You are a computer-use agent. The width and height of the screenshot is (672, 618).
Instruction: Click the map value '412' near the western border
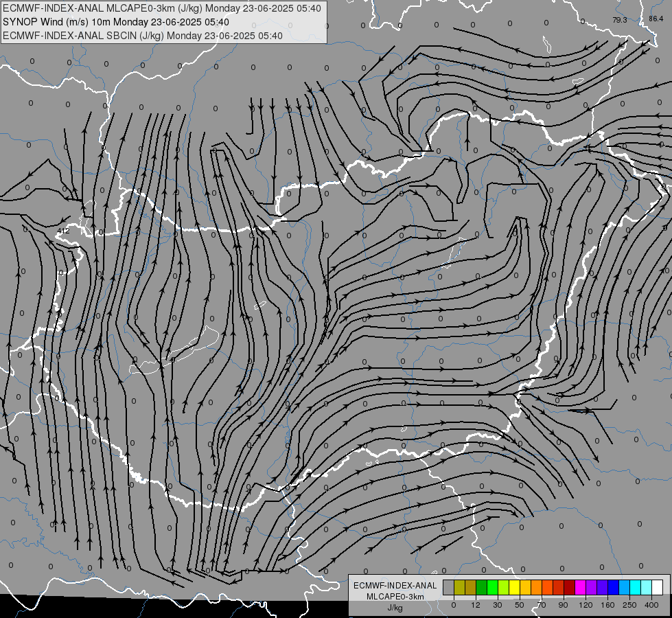[63, 231]
